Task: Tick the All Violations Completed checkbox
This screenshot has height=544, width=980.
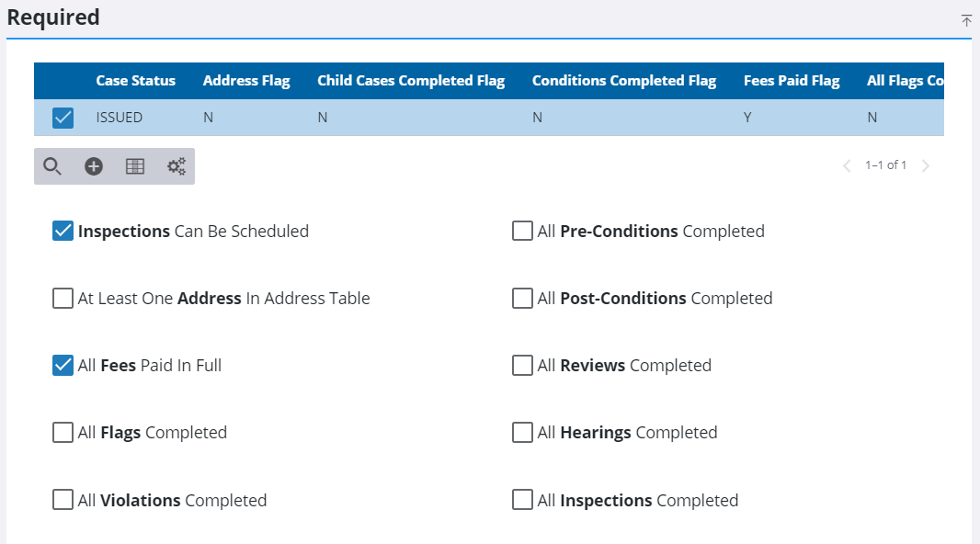Action: click(x=63, y=501)
